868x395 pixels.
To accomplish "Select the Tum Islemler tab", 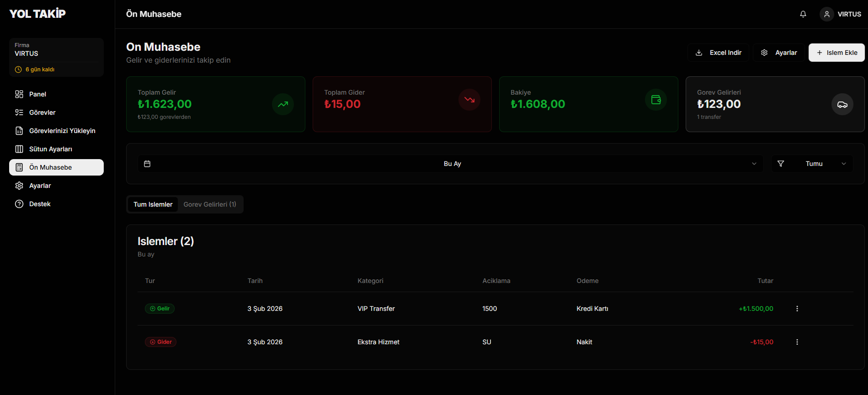I will [x=153, y=204].
